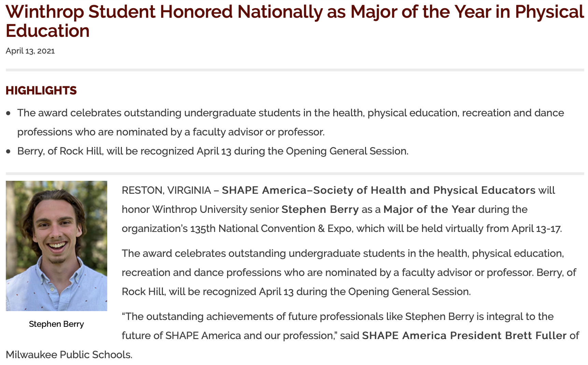The width and height of the screenshot is (588, 365).
Task: Click the bold "Major of the Year" text
Action: [x=429, y=209]
